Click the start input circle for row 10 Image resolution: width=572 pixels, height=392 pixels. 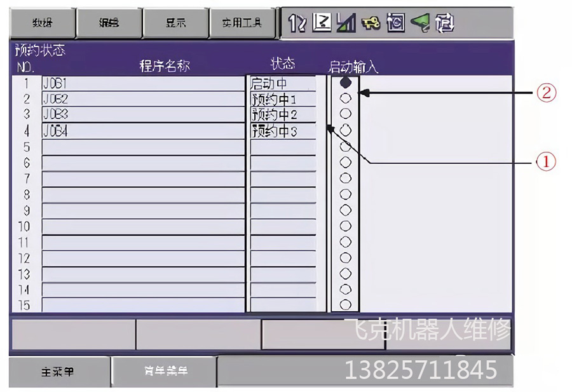(346, 226)
